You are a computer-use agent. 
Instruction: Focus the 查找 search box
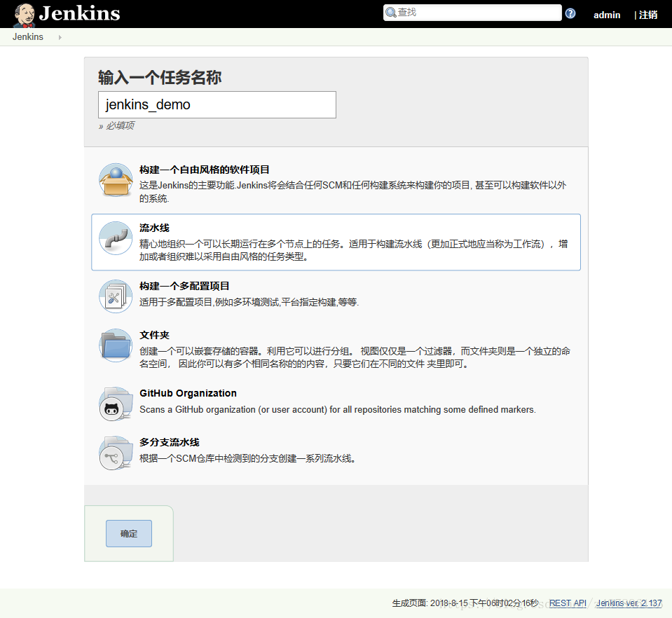click(472, 13)
